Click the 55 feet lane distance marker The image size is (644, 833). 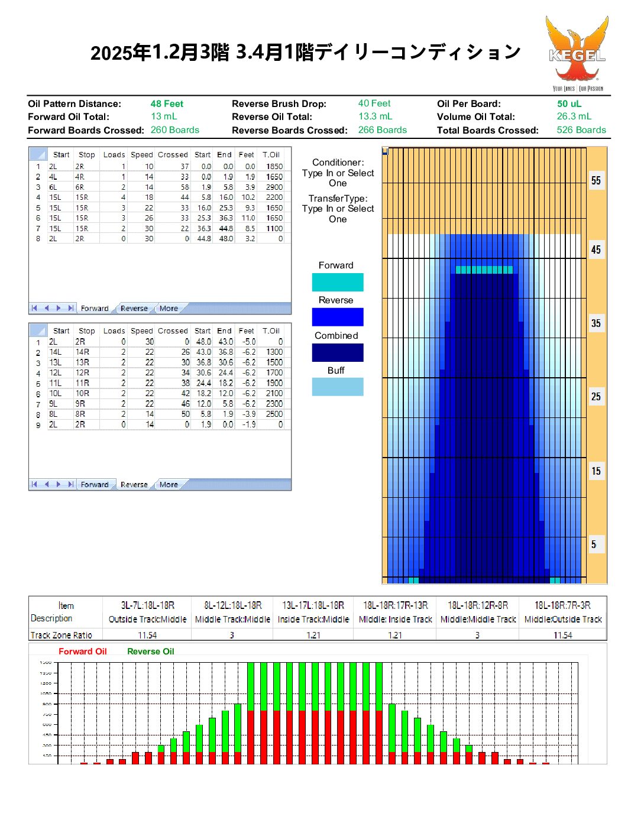coord(596,180)
